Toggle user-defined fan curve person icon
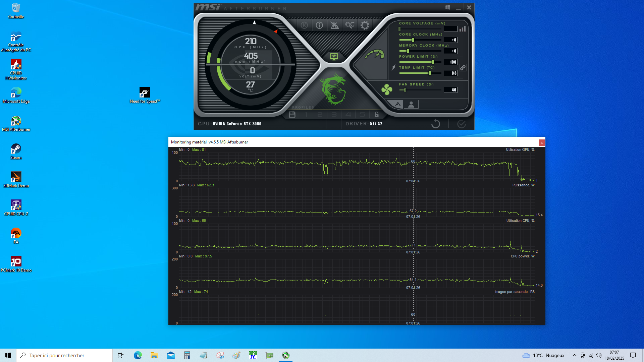Viewport: 644px width, 362px height. 411,104
